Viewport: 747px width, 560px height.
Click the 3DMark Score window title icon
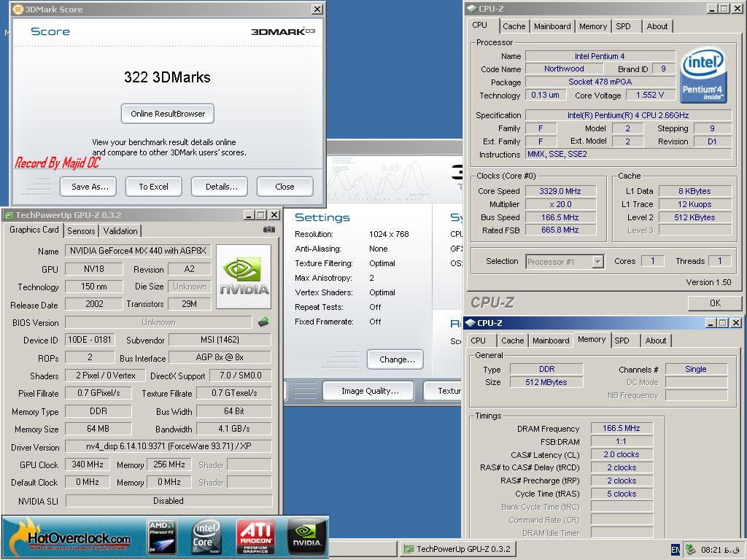(18, 9)
